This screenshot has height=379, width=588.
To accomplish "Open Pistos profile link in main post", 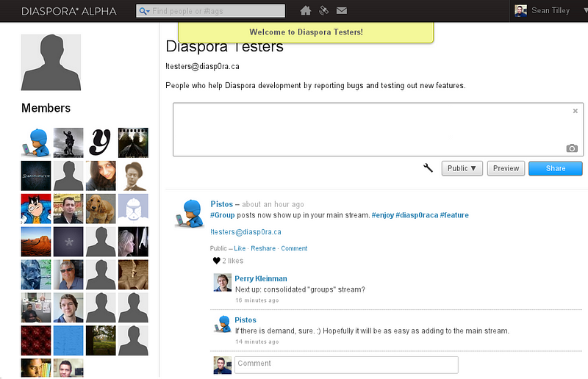I will tap(222, 204).
